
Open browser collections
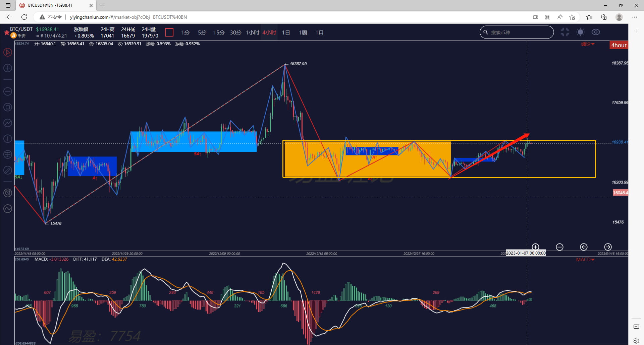604,17
